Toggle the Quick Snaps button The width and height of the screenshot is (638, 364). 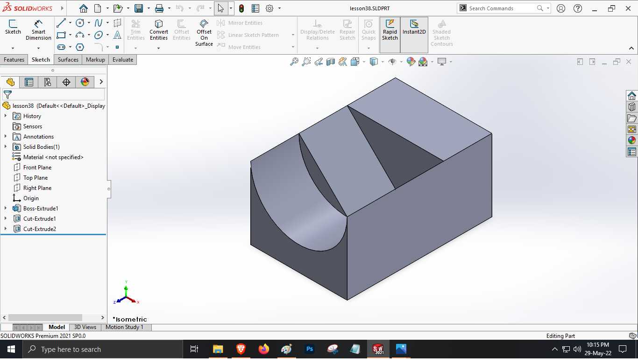(x=369, y=30)
